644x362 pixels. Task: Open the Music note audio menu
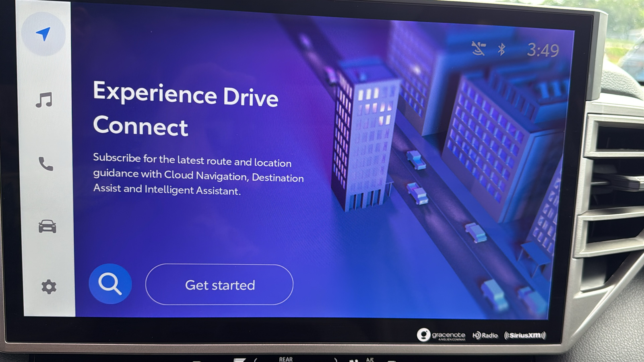44,100
